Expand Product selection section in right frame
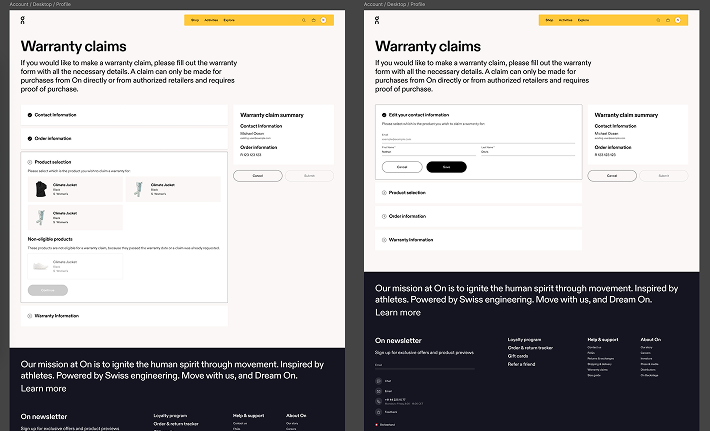The image size is (710, 431). (x=479, y=193)
